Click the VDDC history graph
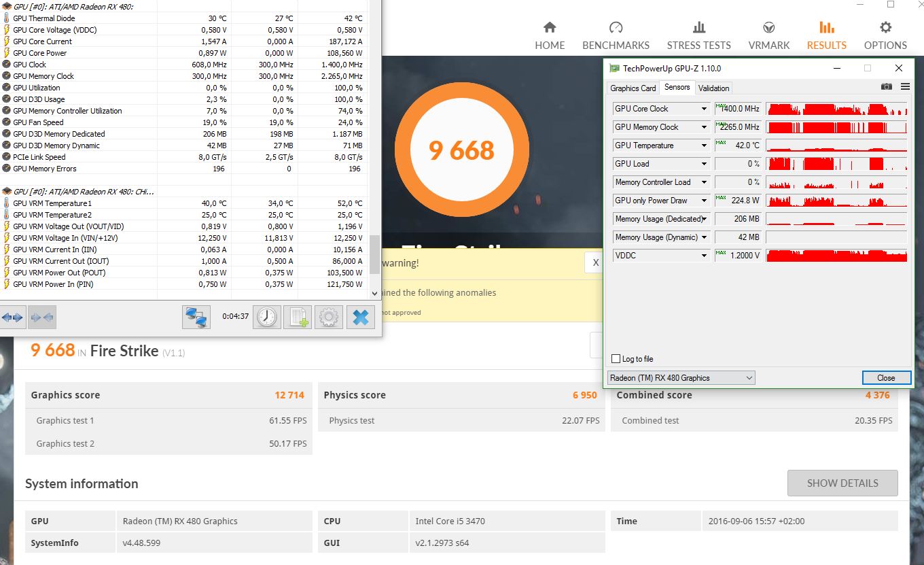The height and width of the screenshot is (565, 924). pyautogui.click(x=836, y=256)
